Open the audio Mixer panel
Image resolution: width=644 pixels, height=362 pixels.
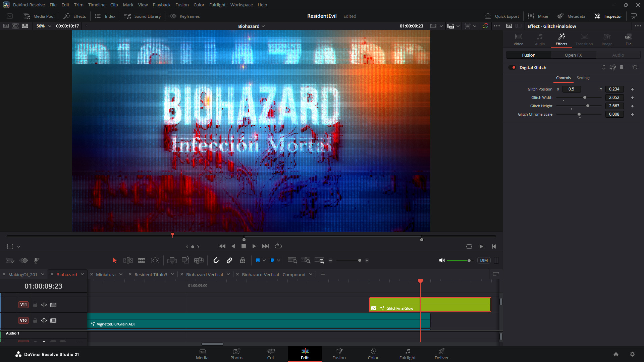click(x=538, y=16)
